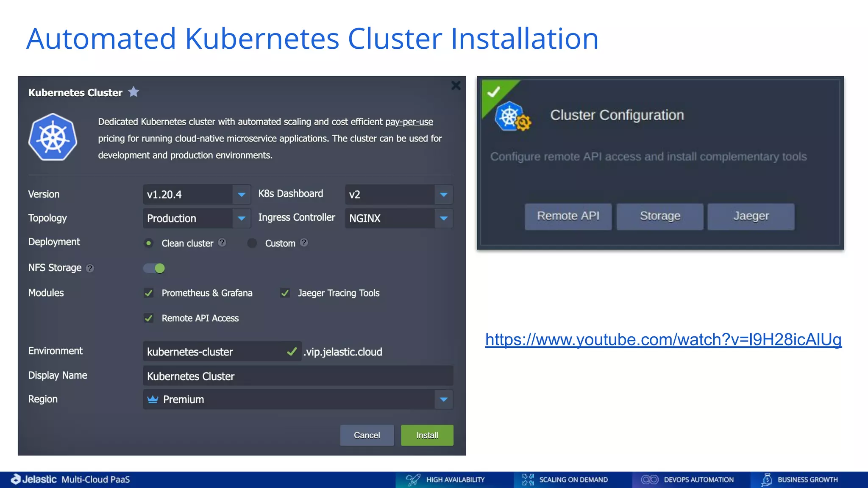The width and height of the screenshot is (868, 488).
Task: Click the large Kubernetes helm logo
Action: (x=53, y=137)
